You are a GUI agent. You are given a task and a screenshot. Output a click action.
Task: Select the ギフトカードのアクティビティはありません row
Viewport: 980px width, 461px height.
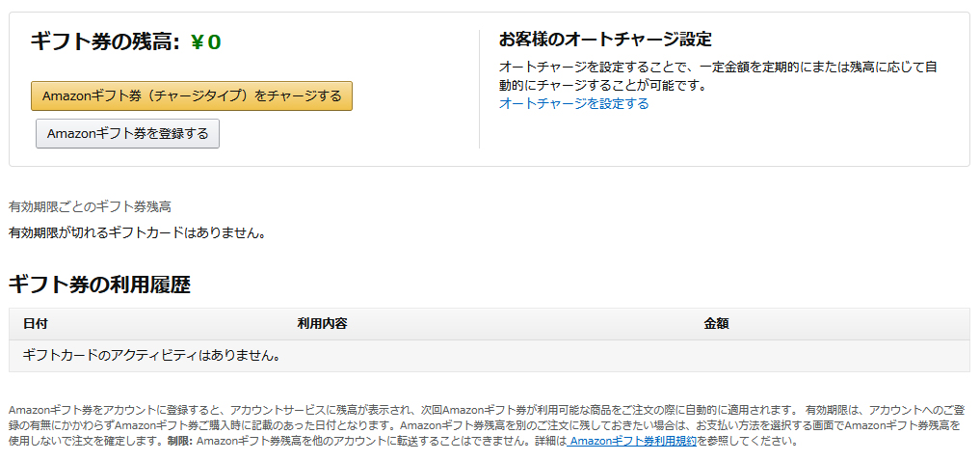point(490,356)
